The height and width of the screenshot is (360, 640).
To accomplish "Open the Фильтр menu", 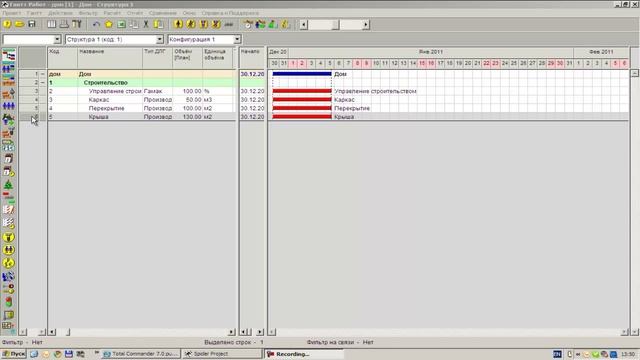I will 88,13.
